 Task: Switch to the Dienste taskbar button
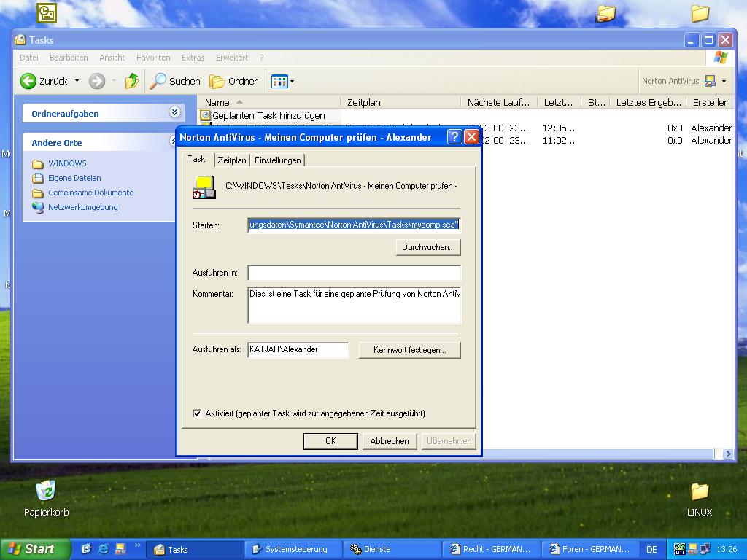tap(392, 549)
